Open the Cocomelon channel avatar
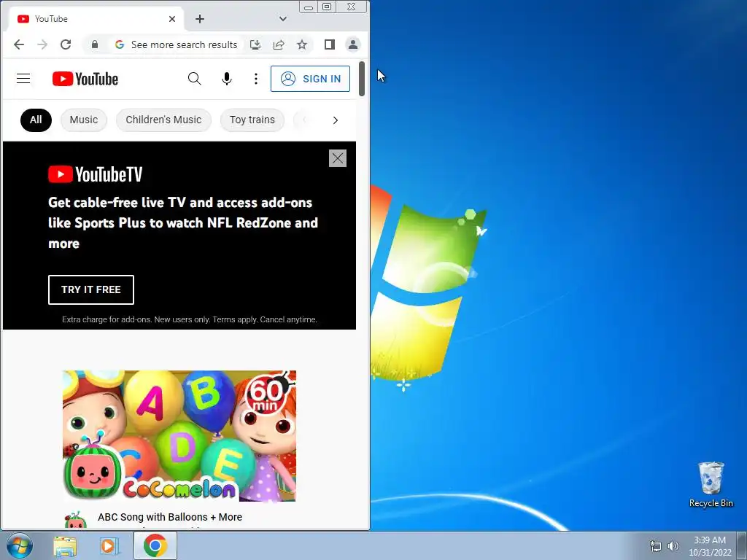 tap(75, 521)
